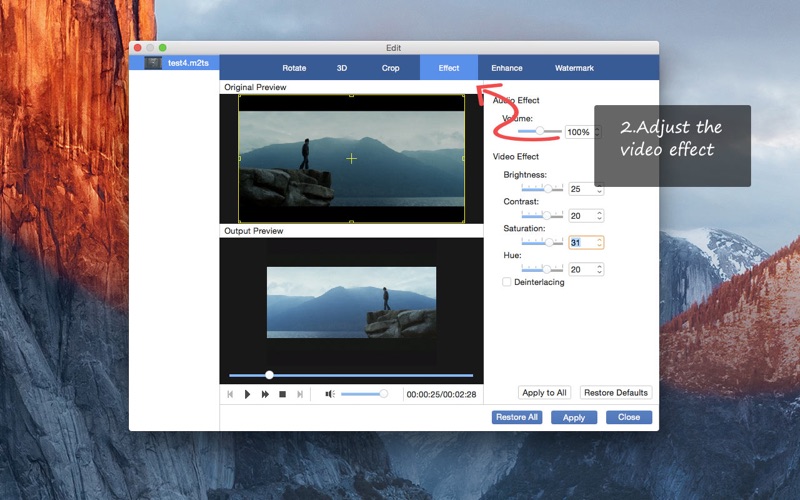Select the test4.m2ts file thumbnail
Image resolution: width=800 pixels, height=500 pixels.
pos(153,62)
